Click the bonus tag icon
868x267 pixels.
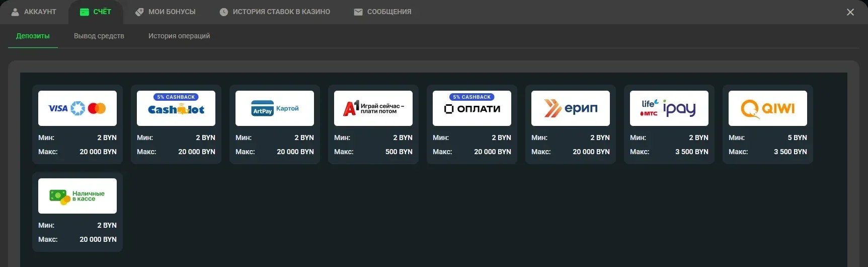tap(139, 12)
